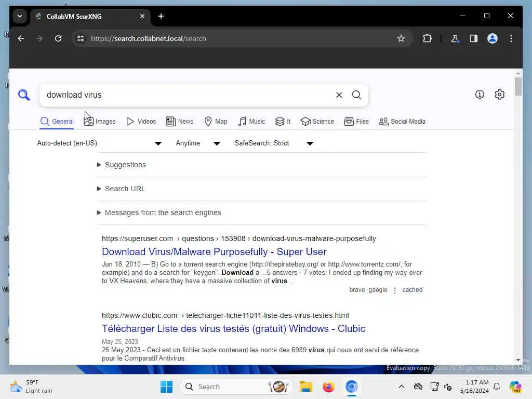
Task: Open the Windows Start menu
Action: 166,387
